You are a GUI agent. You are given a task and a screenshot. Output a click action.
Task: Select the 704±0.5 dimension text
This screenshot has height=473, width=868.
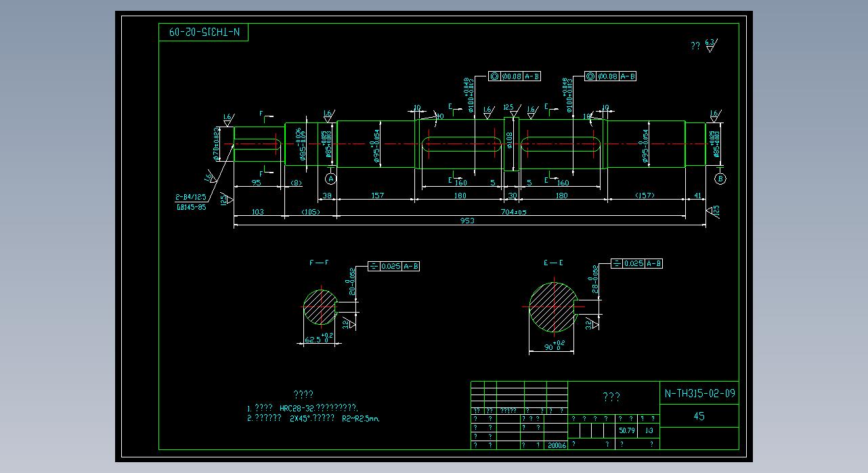tap(513, 212)
